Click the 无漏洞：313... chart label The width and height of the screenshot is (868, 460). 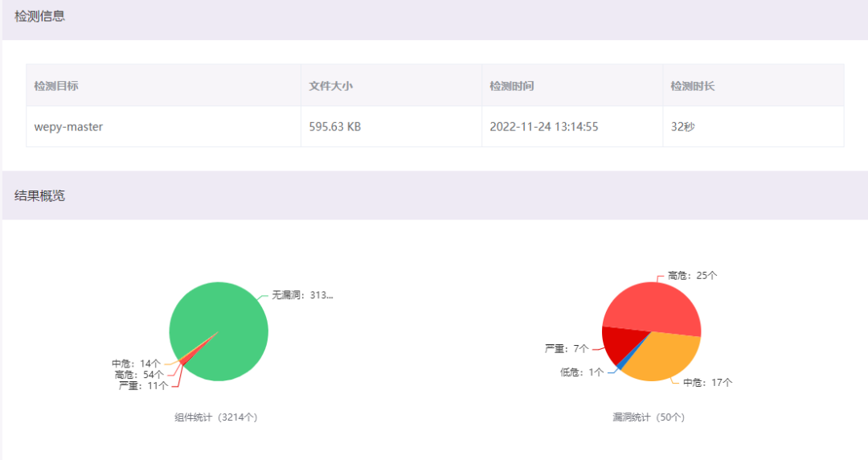coord(302,295)
